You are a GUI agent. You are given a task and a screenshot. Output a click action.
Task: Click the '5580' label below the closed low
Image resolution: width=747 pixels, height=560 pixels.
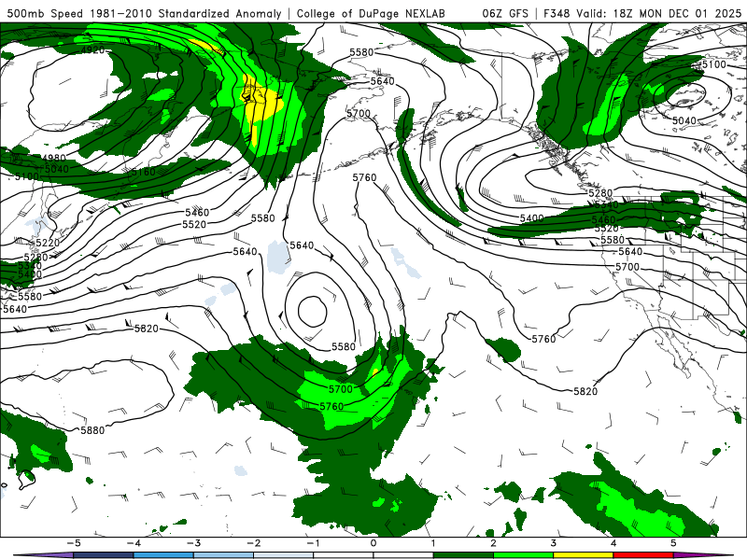click(x=344, y=346)
